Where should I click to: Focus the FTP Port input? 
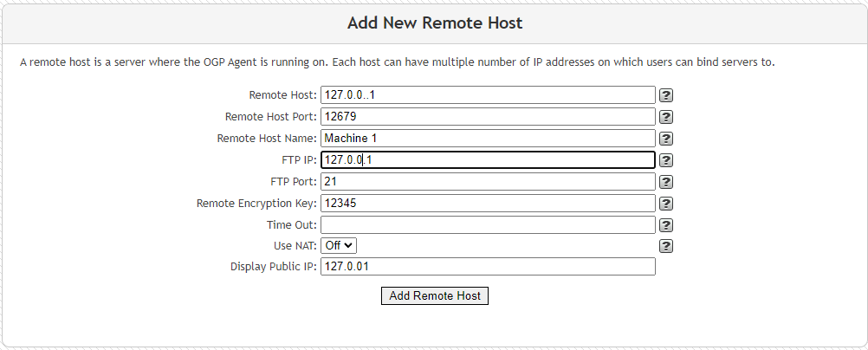(489, 181)
